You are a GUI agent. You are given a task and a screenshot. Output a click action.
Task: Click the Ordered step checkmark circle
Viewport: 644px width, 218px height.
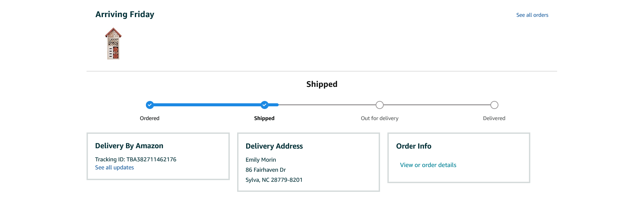pyautogui.click(x=150, y=105)
